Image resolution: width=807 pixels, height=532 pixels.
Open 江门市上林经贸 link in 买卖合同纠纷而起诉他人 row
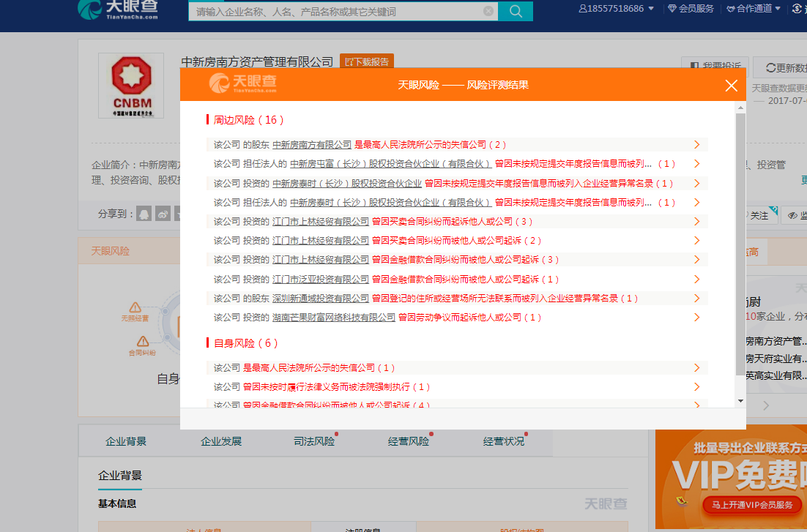click(x=321, y=221)
